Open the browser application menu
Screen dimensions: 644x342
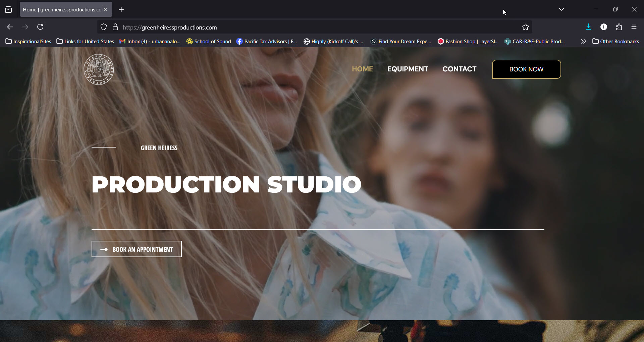[x=634, y=27]
